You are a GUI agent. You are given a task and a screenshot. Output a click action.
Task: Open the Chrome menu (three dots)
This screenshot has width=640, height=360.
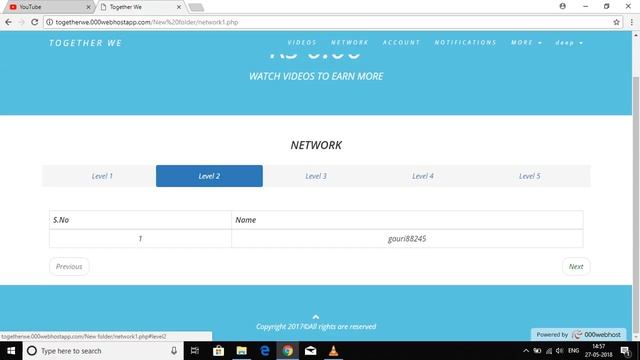(x=631, y=22)
